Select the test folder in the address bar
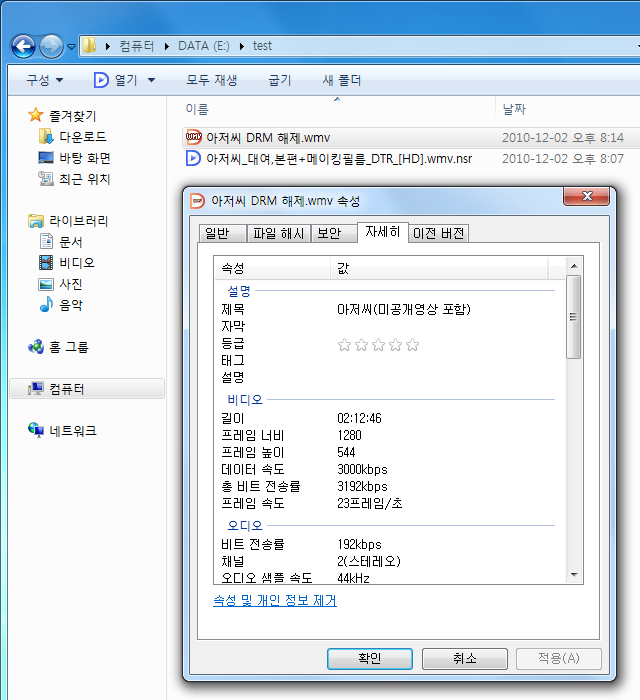 262,46
